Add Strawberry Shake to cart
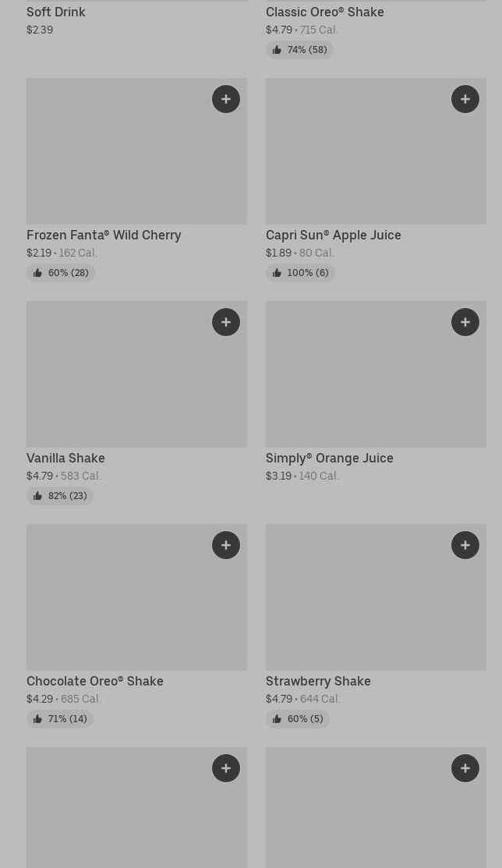Screen dimensions: 502x868 (465, 545)
